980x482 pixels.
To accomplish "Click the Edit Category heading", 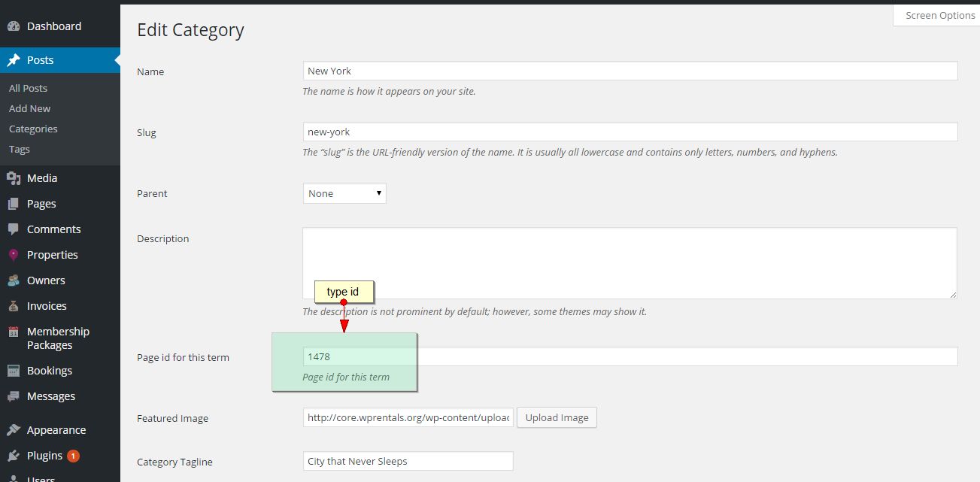I will (190, 30).
